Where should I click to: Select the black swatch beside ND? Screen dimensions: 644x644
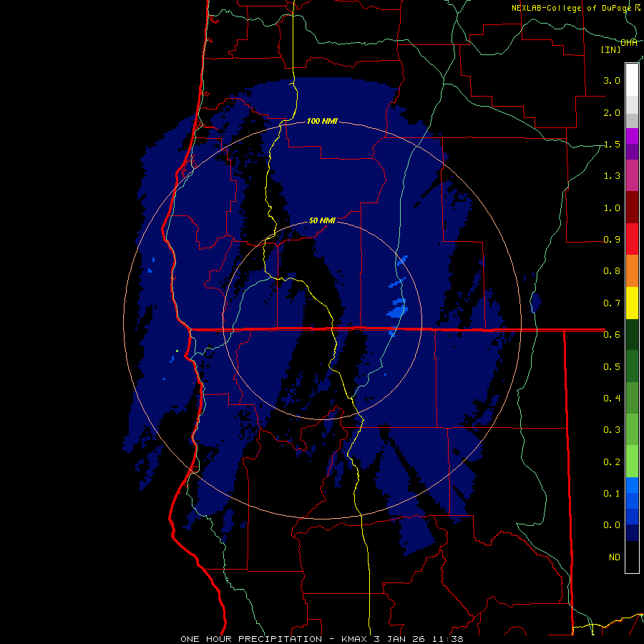click(x=632, y=557)
